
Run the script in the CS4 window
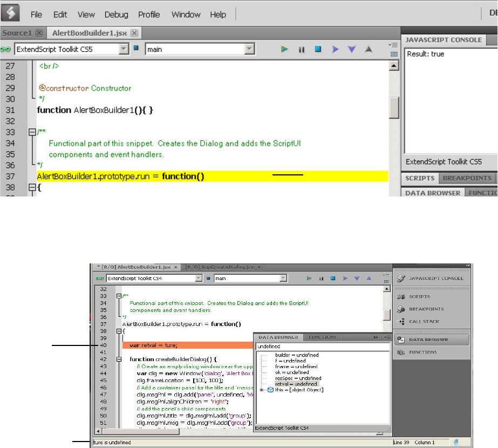[x=309, y=279]
